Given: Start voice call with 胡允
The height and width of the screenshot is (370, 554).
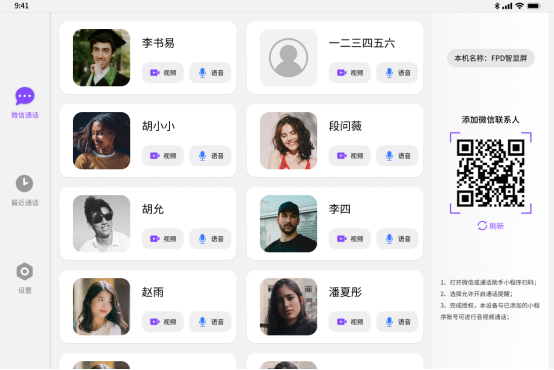Looking at the screenshot, I should point(210,239).
